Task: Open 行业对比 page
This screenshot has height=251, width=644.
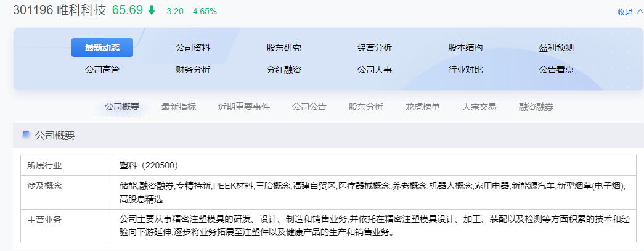Action: 465,70
